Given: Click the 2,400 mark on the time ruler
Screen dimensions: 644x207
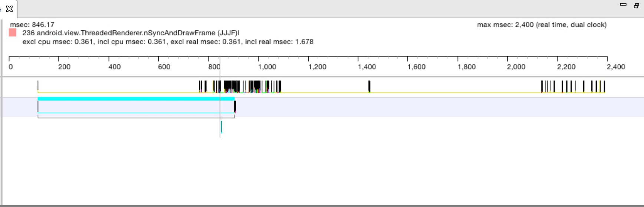Looking at the screenshot, I should [616, 67].
